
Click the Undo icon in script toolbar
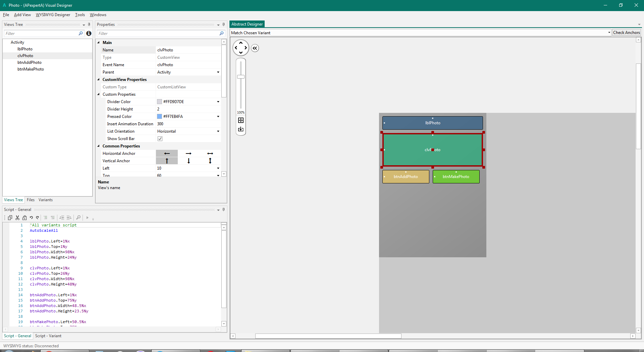click(31, 218)
